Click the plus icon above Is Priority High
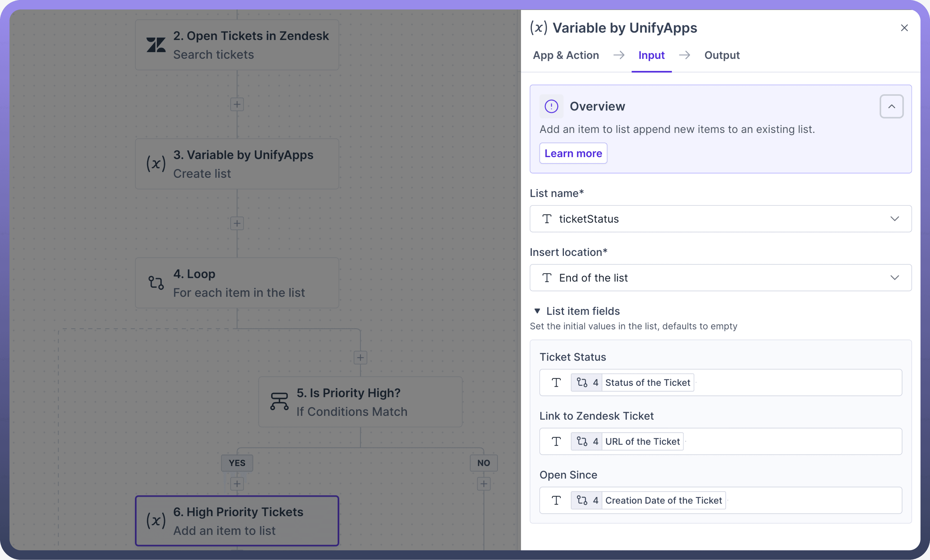The image size is (930, 560). [x=360, y=358]
